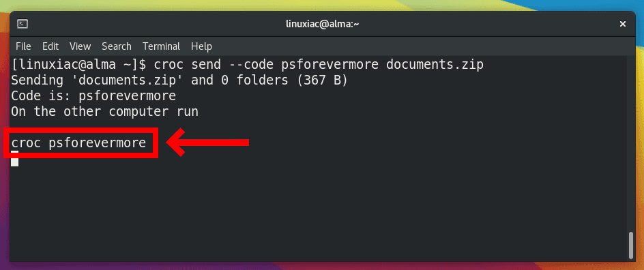Click the [linuxiac@alma ~]$ shell prompt
Viewport: 644px width, 270px height.
tap(78, 65)
